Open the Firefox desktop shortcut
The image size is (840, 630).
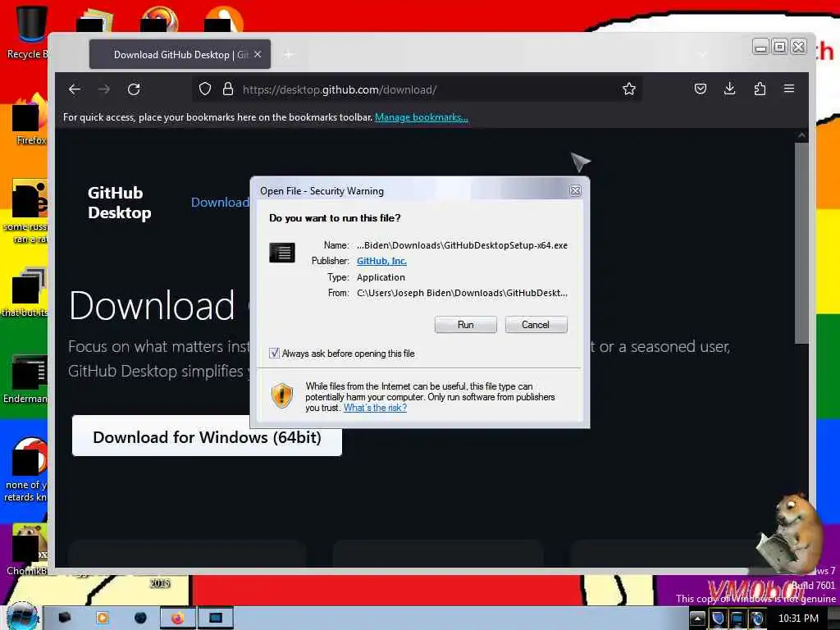tap(30, 119)
